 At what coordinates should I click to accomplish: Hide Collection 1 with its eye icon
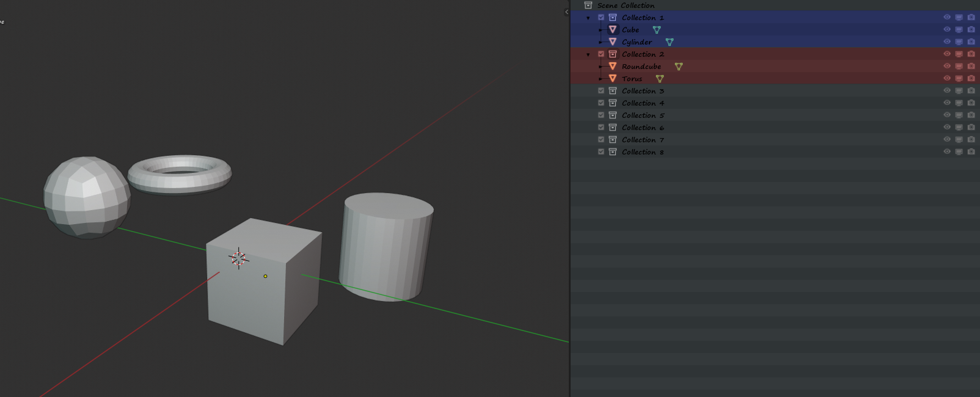(947, 17)
